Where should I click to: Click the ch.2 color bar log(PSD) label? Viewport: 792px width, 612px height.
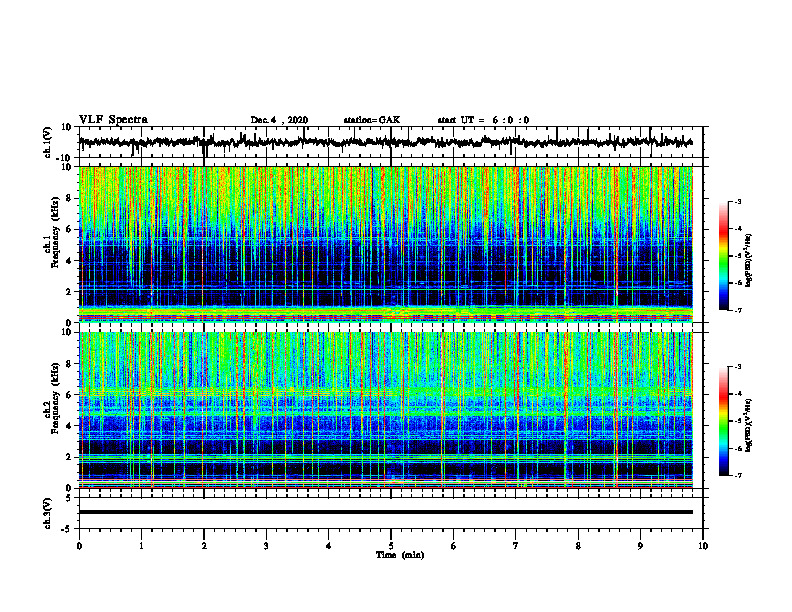748,425
